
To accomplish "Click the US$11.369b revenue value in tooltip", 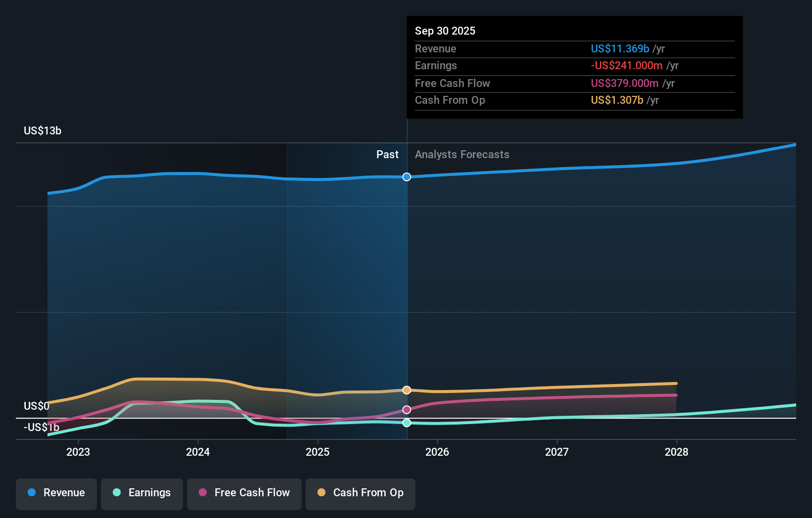I will [x=620, y=48].
